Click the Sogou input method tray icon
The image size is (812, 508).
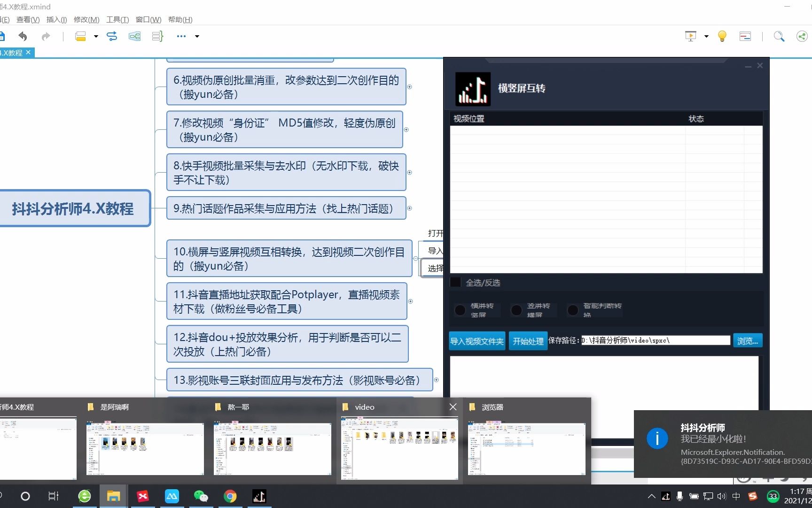pyautogui.click(x=753, y=496)
